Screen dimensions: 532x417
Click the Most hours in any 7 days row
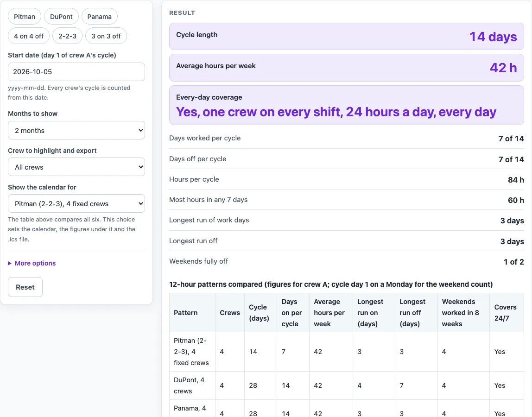click(347, 200)
